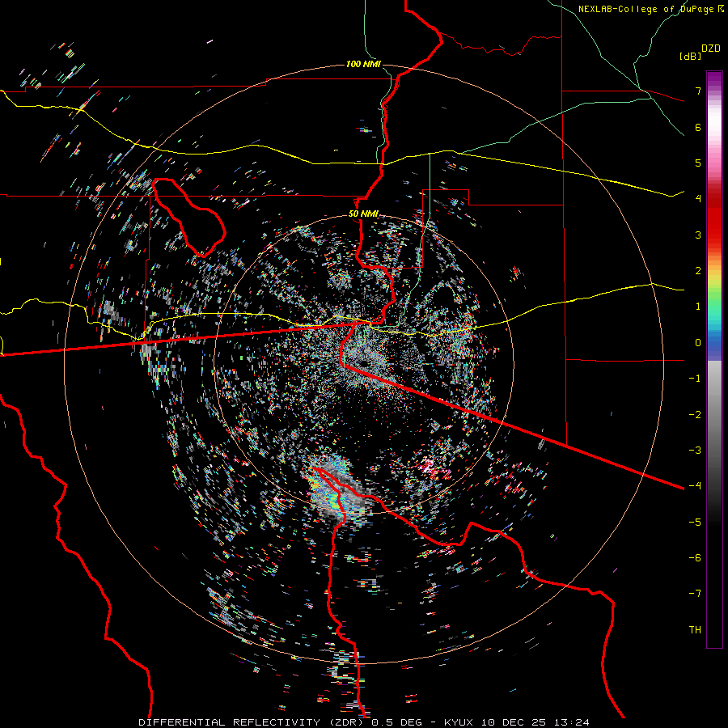Click the 3 value on the color scale
728x728 pixels.
(698, 235)
